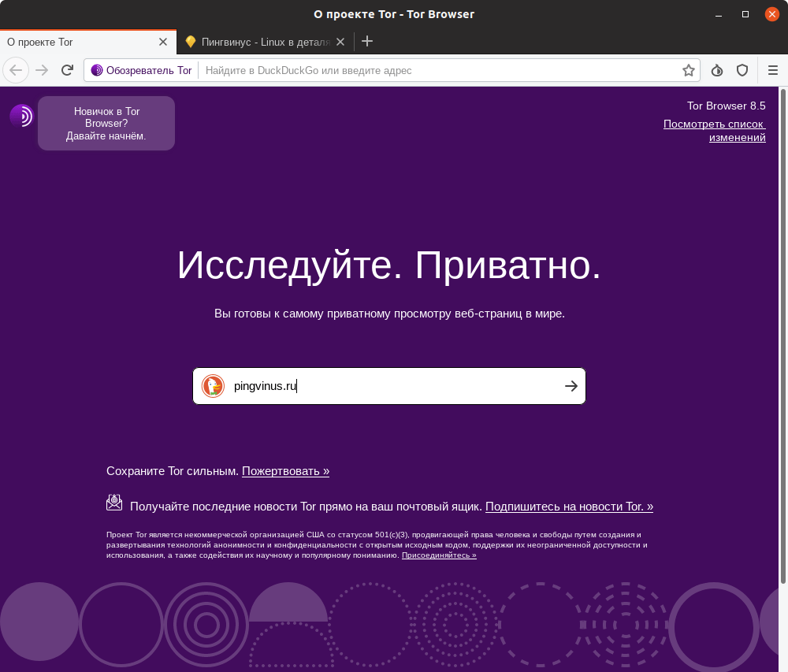Close the Пингвинус tab

(340, 42)
